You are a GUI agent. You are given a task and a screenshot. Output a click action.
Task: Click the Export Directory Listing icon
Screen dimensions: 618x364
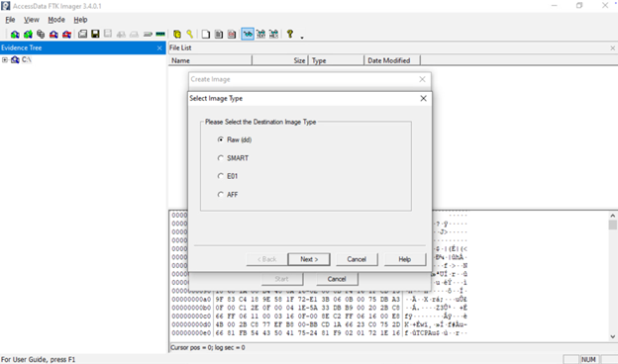pos(232,35)
